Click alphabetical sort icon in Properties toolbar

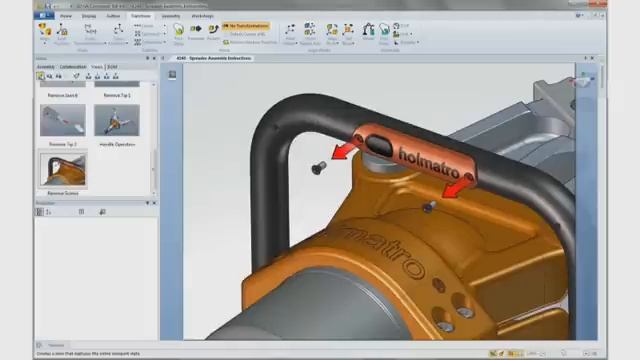tap(49, 212)
